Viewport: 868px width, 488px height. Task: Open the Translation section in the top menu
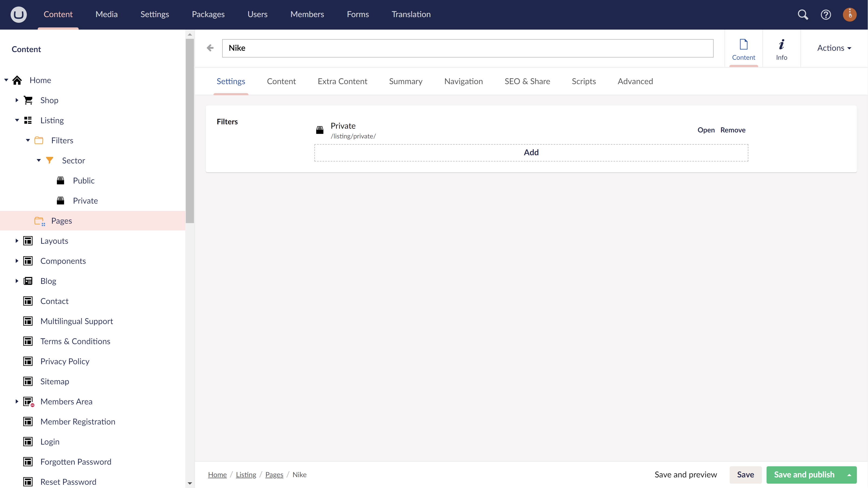tap(411, 14)
